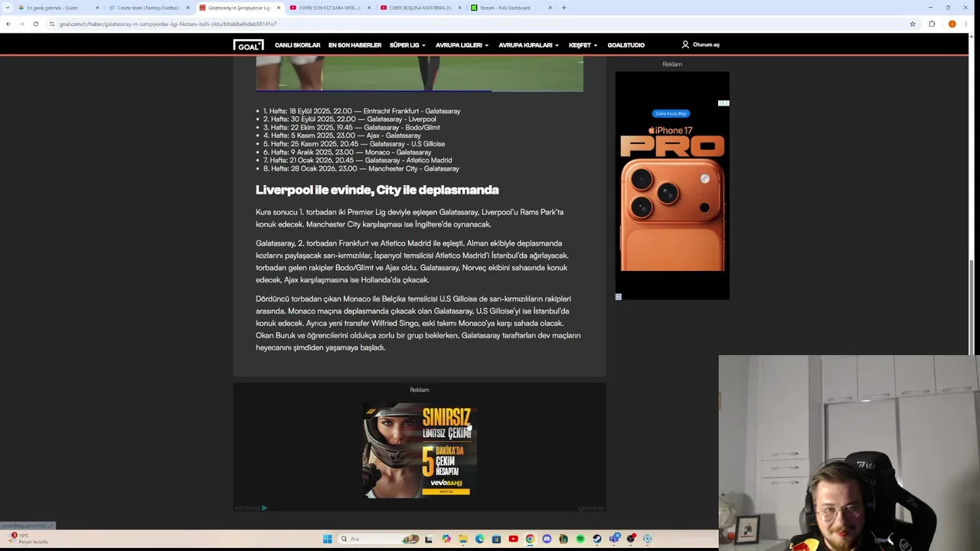Click Daha Fazla Bilgi on iPhone ad
The width and height of the screenshot is (980, 551).
(671, 113)
